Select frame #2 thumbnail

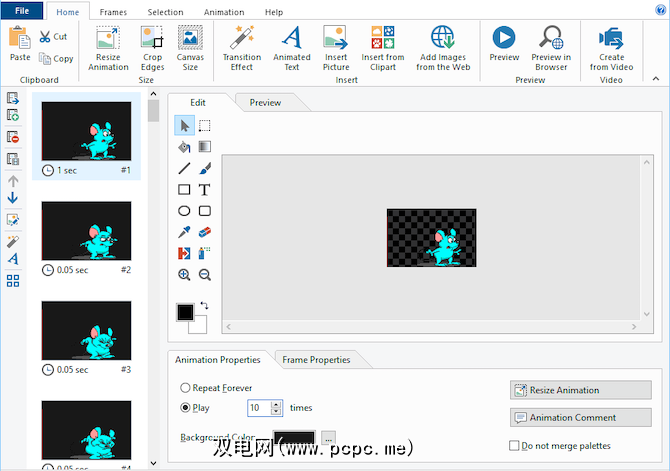coord(86,231)
